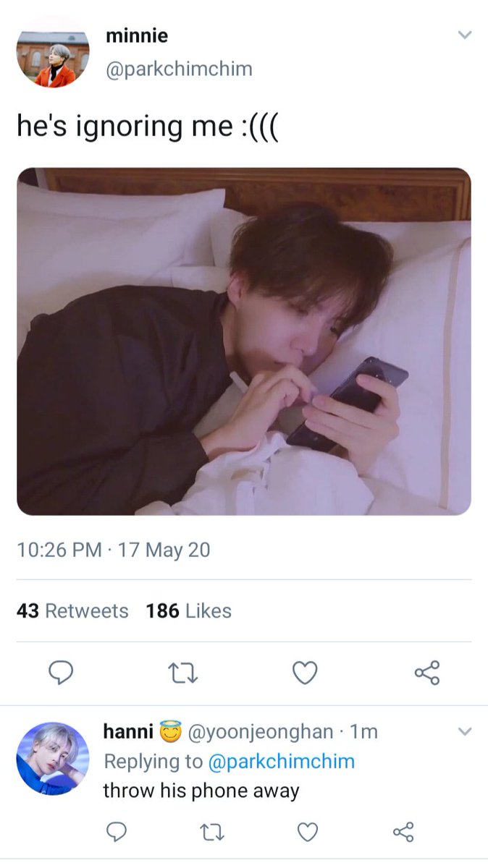Open hanni's profile avatar
Viewport: 488px width, 868px height.
click(53, 758)
